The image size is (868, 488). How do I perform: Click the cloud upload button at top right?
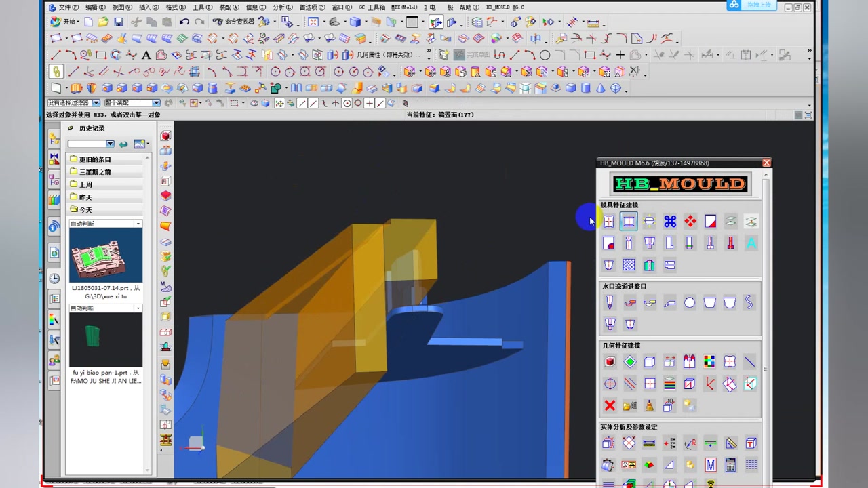(x=752, y=5)
